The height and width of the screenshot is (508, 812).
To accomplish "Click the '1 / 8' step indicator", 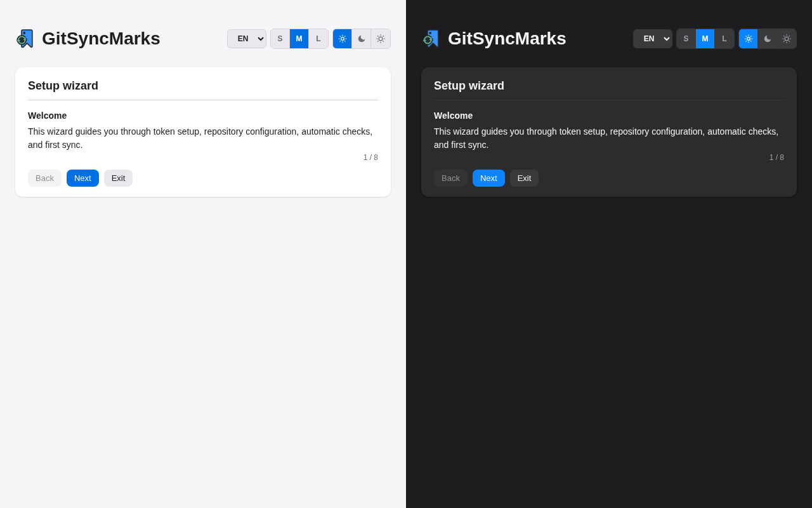I will tap(370, 157).
